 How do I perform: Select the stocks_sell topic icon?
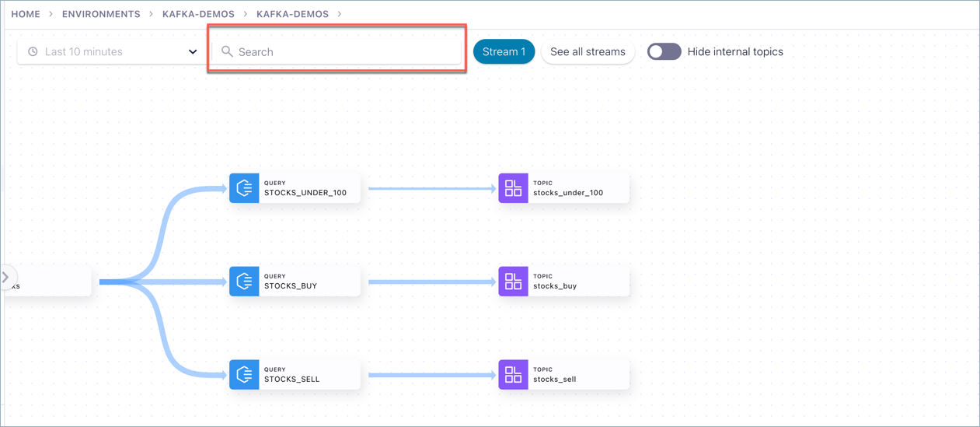click(513, 375)
